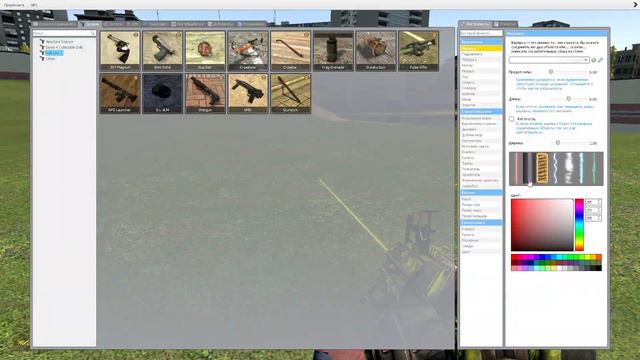Choose the Мотор tool in list
Screen dimensions: 640x360
point(481,65)
